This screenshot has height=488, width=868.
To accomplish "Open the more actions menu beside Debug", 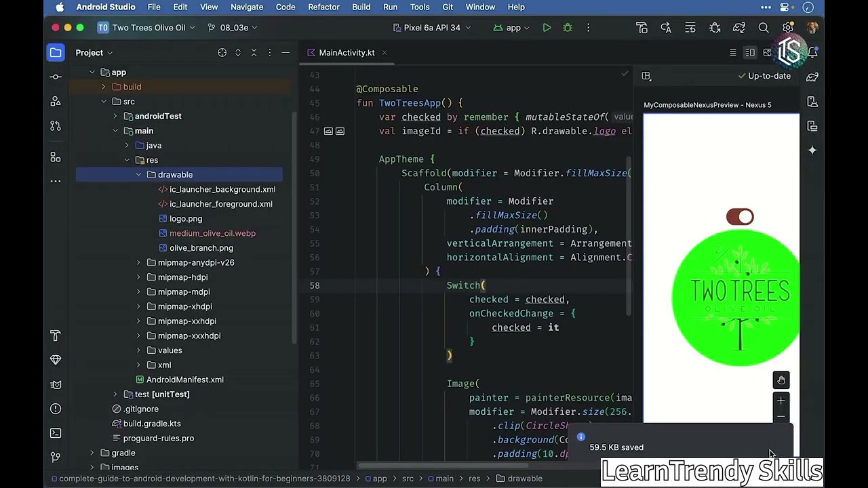I will 588,28.
